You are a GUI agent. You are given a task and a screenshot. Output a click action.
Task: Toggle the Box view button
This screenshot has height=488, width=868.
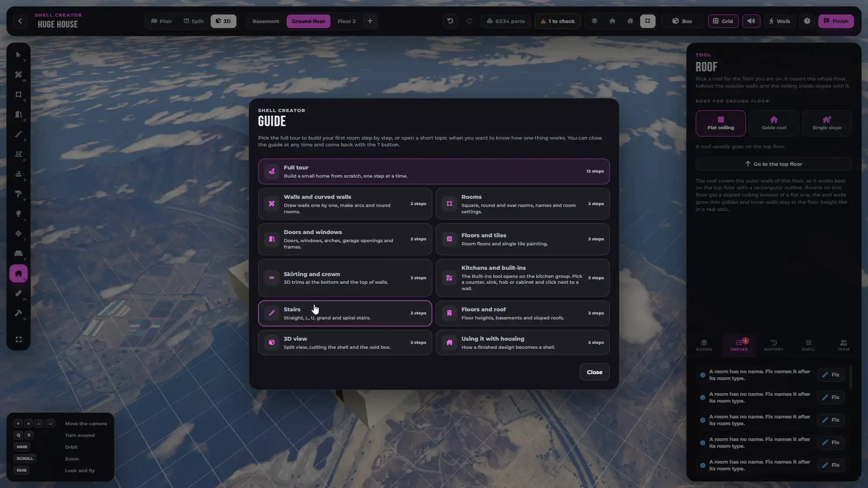tap(683, 21)
